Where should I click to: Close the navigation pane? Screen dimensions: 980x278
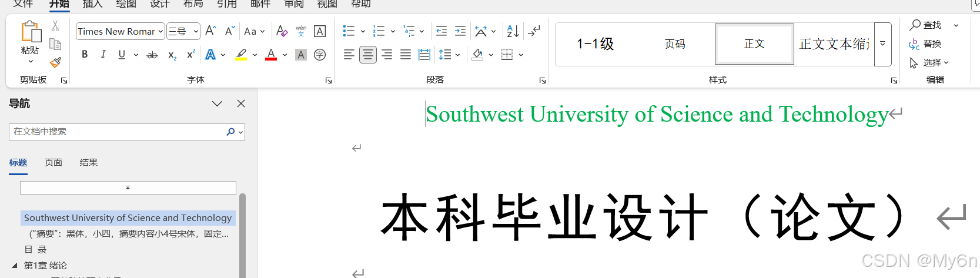coord(241,103)
